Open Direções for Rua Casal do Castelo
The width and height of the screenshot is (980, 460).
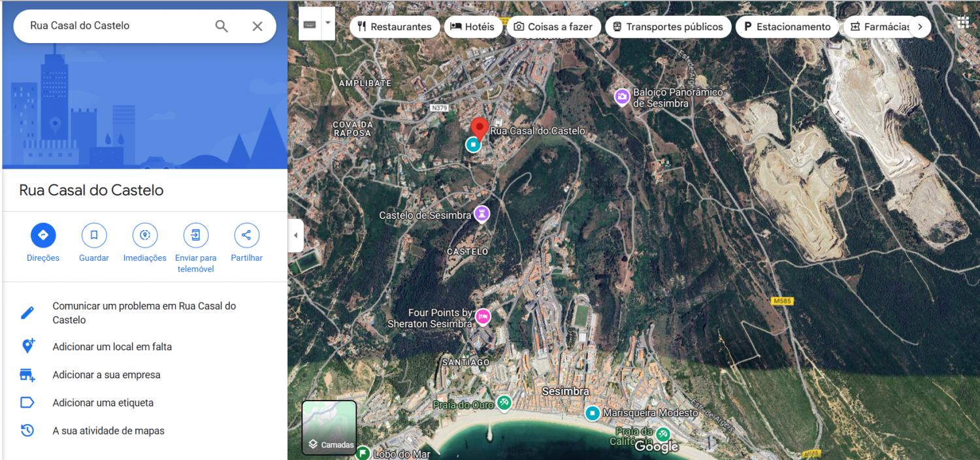coord(43,235)
